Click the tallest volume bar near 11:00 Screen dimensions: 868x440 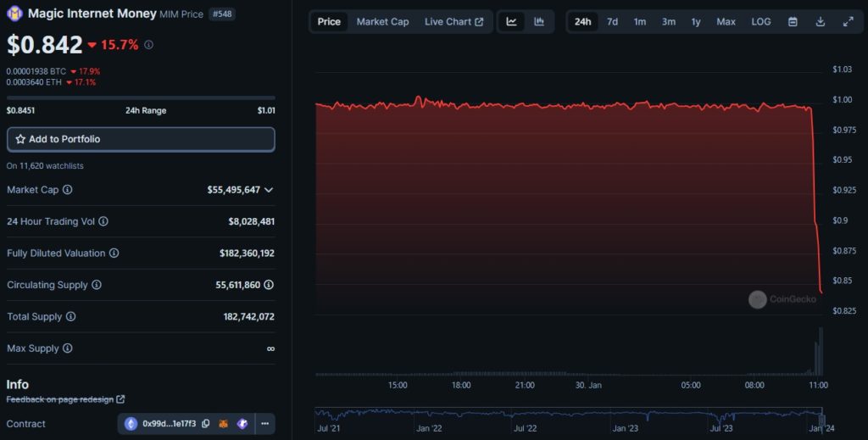(821, 352)
